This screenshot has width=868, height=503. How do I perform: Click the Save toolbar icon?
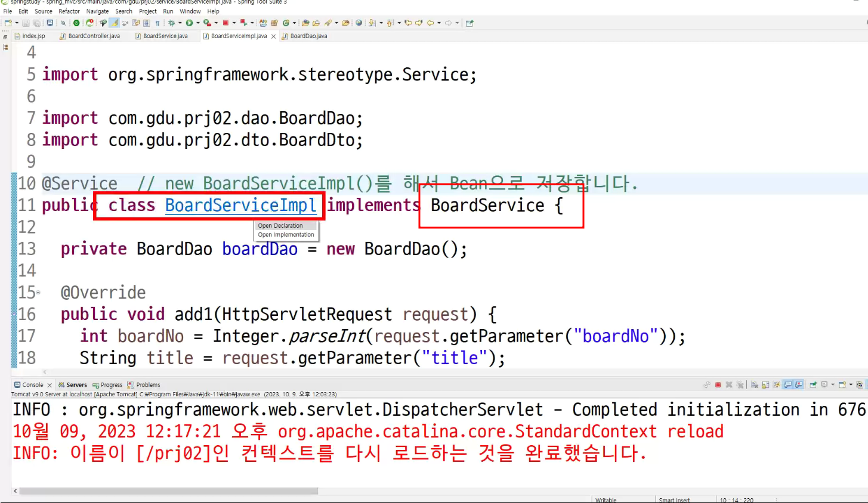coord(26,23)
